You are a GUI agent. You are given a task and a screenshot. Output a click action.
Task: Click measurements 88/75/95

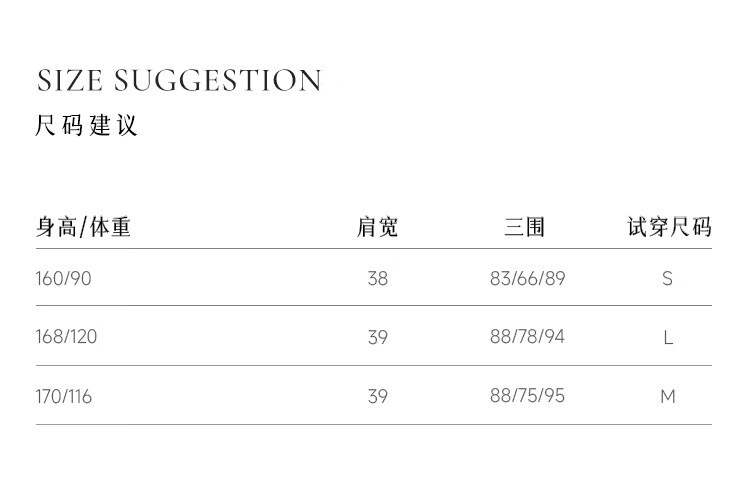(x=527, y=396)
